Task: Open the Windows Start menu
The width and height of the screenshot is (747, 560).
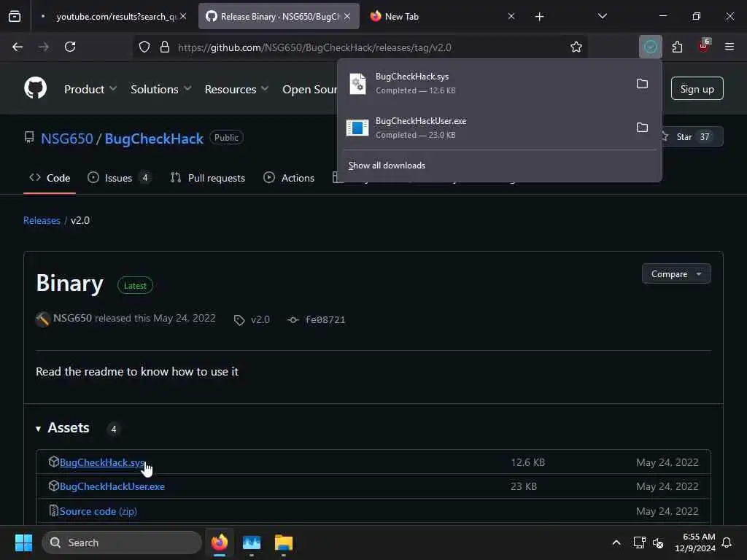Action: point(23,542)
